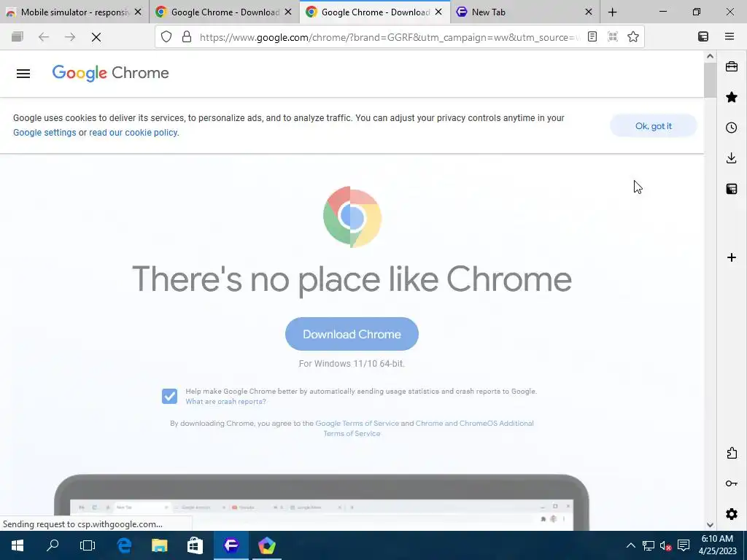Close the Mobile simulator tab

click(x=138, y=12)
